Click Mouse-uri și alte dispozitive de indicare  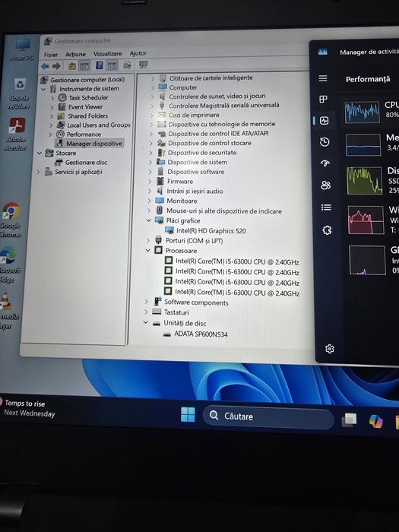click(x=224, y=211)
